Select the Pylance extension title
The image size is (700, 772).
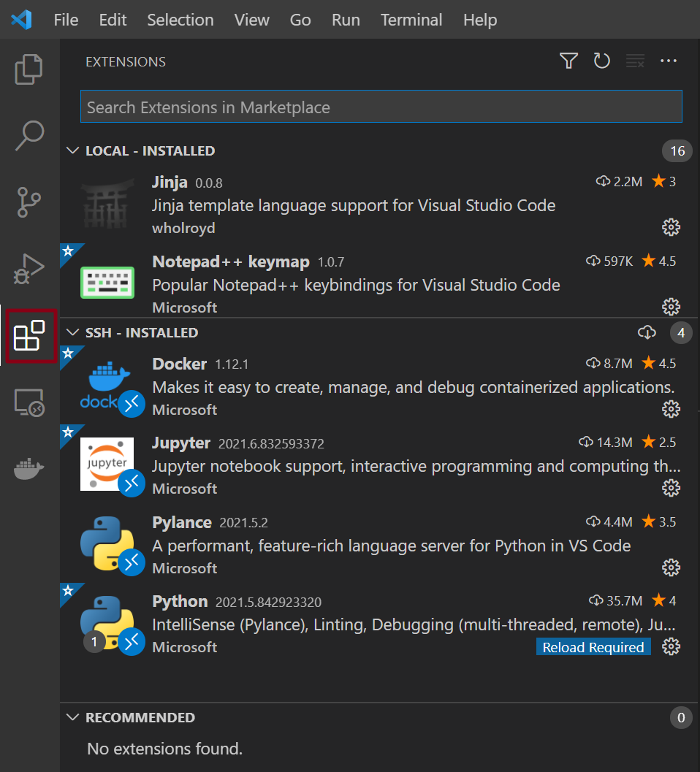coord(182,522)
